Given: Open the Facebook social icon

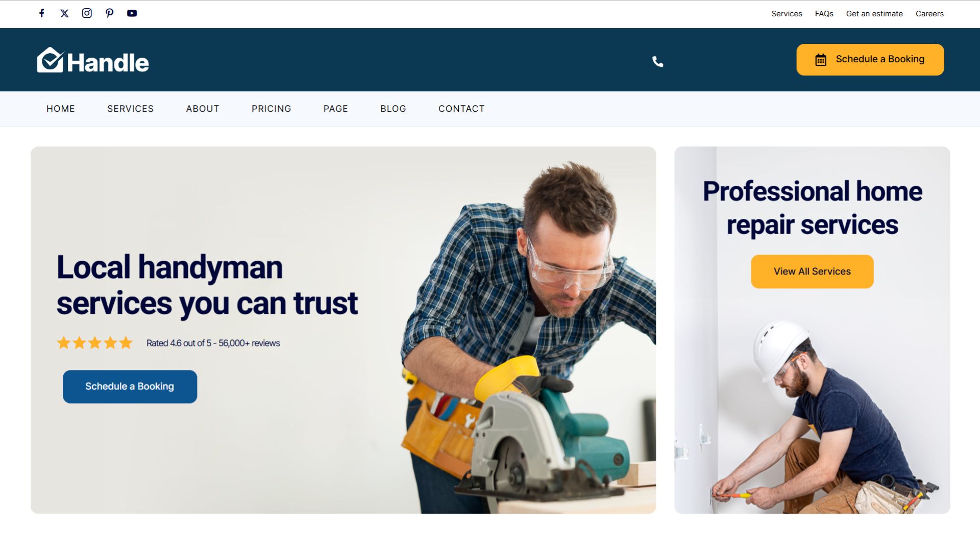Looking at the screenshot, I should click(x=42, y=13).
